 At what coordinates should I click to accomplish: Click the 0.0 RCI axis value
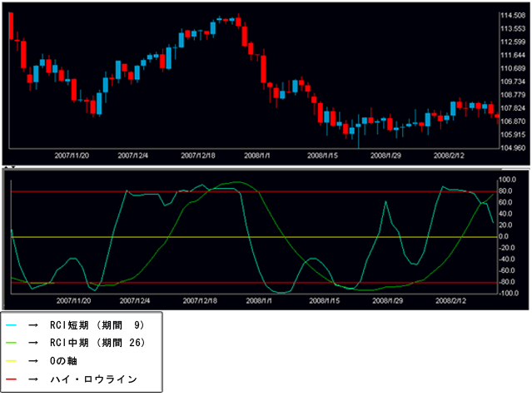pos(503,236)
